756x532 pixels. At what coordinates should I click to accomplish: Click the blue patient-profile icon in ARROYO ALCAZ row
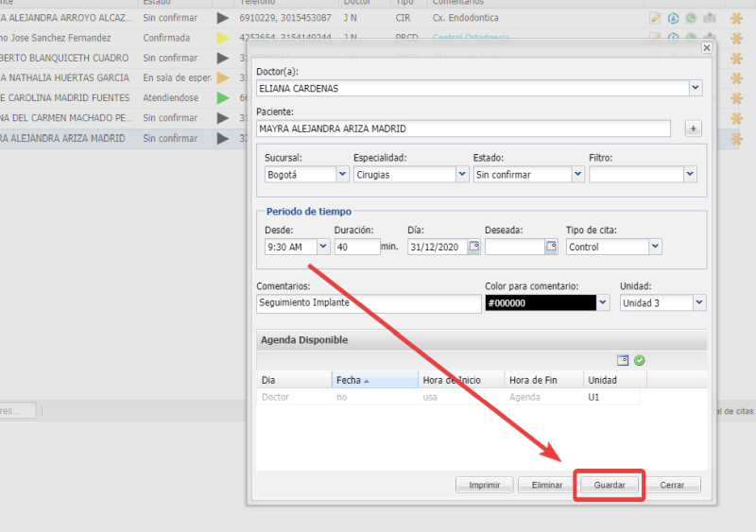[673, 18]
